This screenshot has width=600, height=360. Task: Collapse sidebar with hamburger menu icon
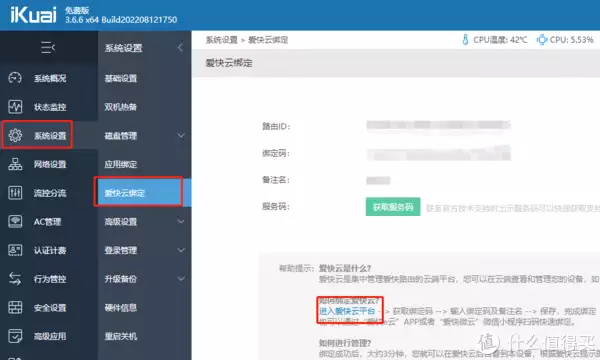click(x=48, y=47)
